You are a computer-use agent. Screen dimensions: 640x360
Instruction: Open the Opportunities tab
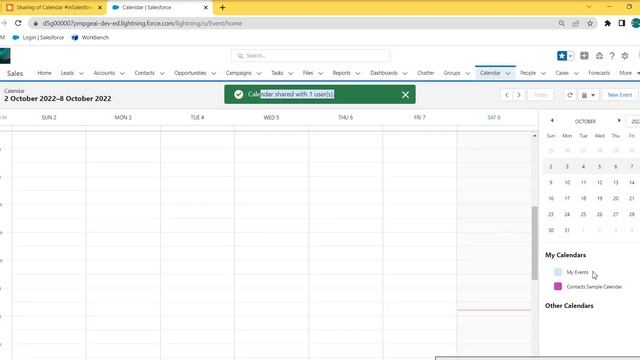click(190, 73)
